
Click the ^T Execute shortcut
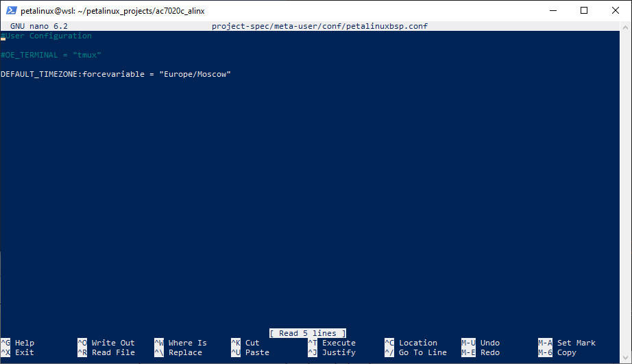click(332, 343)
